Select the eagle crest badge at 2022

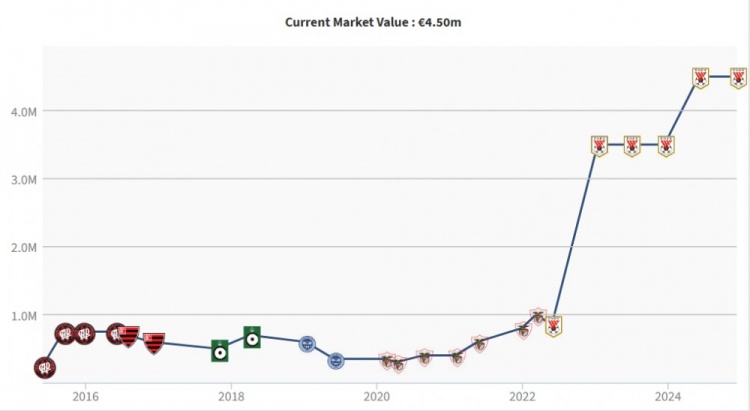pyautogui.click(x=524, y=330)
